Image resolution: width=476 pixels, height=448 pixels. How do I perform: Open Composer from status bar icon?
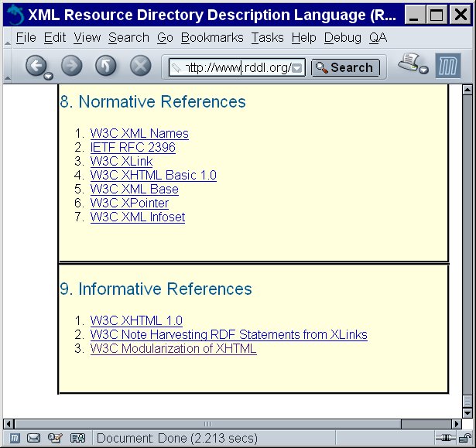(x=55, y=439)
